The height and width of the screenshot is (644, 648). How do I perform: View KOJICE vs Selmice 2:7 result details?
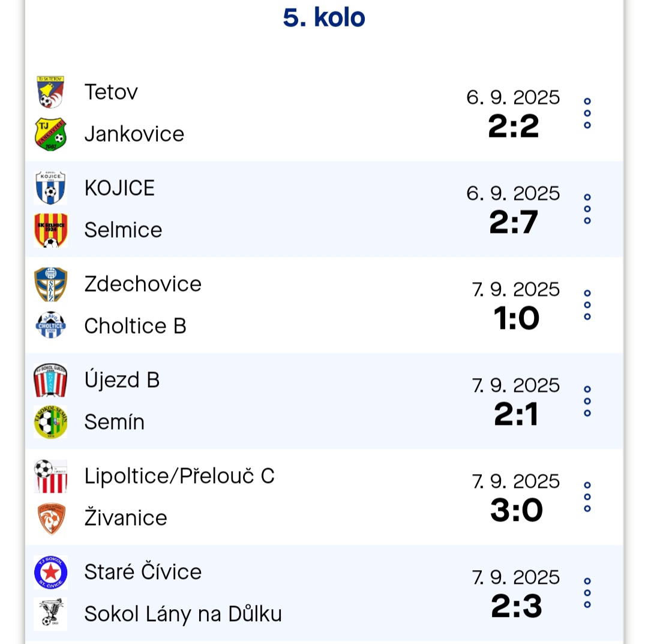click(514, 222)
